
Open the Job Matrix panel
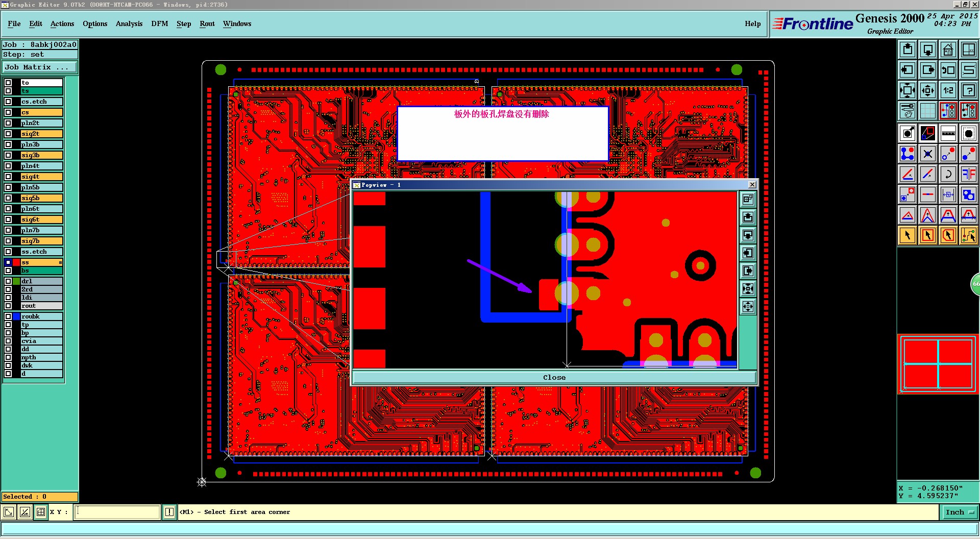click(x=40, y=67)
